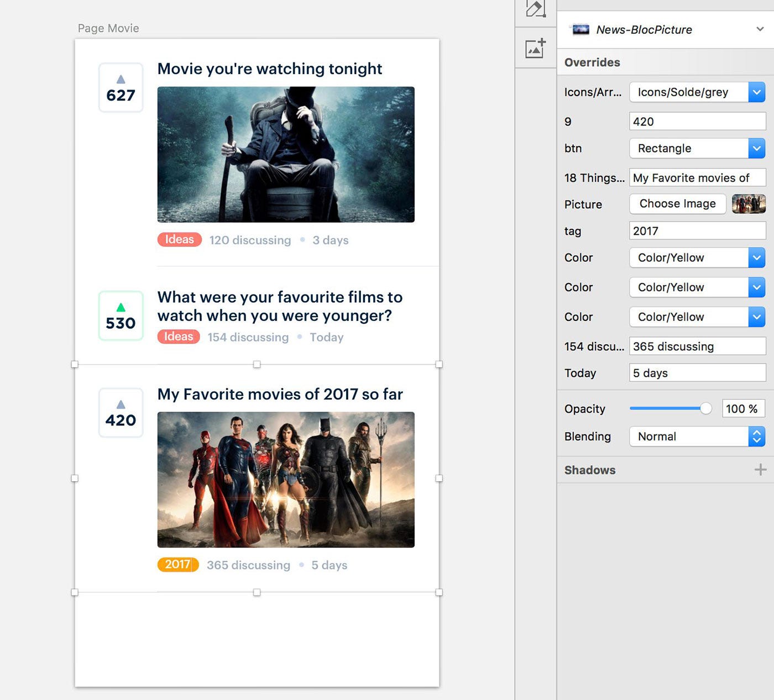Click the 365 discussing override field
This screenshot has width=774, height=700.
pos(697,346)
